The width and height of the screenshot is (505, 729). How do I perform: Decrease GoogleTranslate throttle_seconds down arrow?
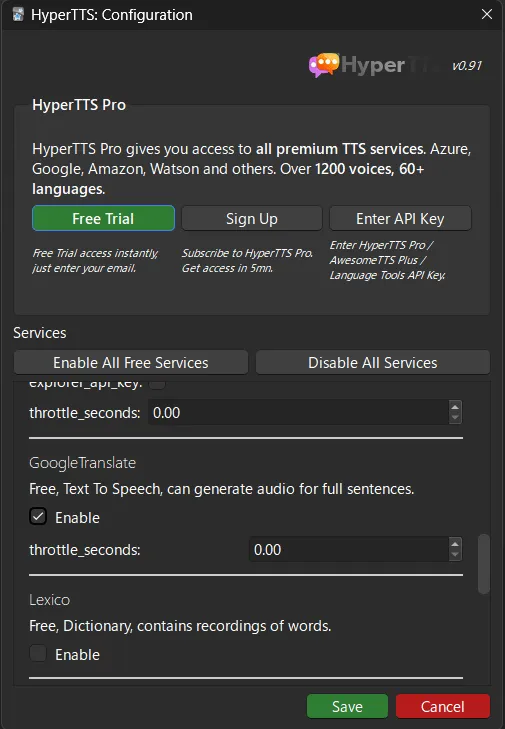[455, 555]
